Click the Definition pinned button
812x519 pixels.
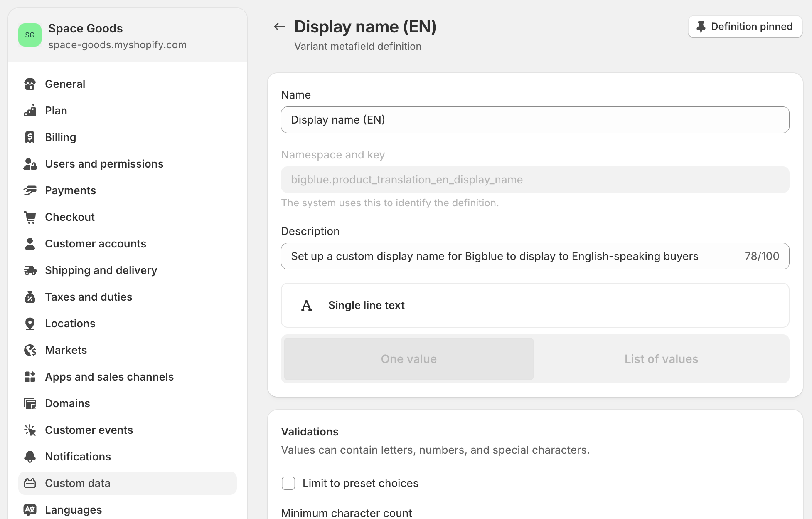745,27
